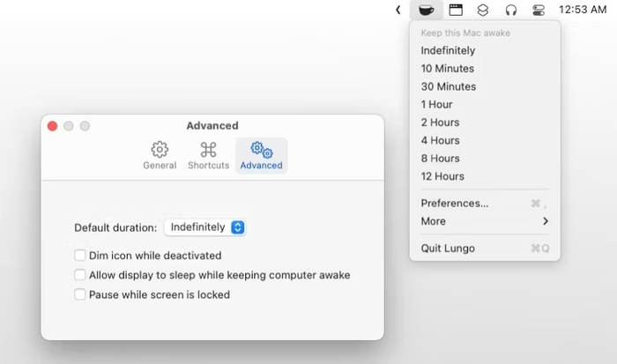
Task: Click the headphones menu bar icon
Action: [510, 10]
